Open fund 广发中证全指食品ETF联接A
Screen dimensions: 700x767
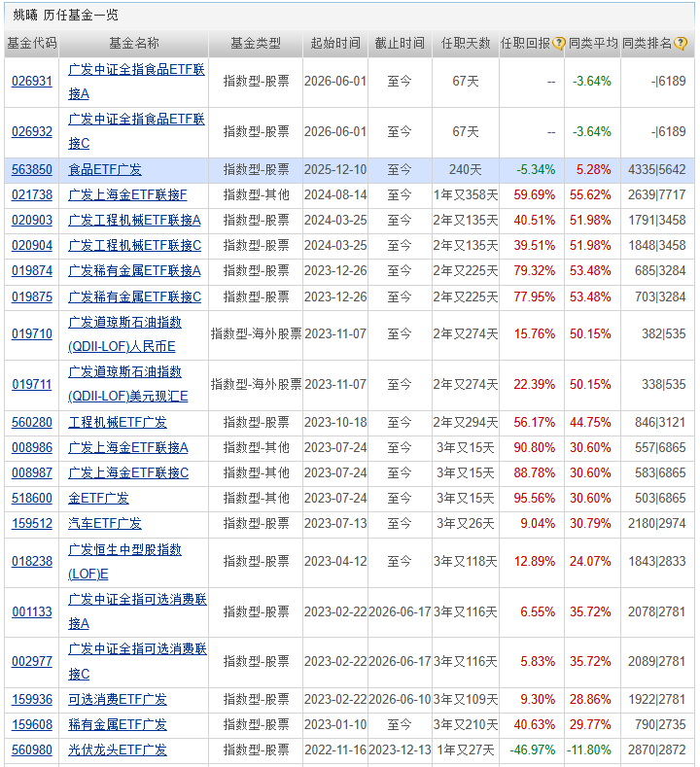click(x=136, y=82)
